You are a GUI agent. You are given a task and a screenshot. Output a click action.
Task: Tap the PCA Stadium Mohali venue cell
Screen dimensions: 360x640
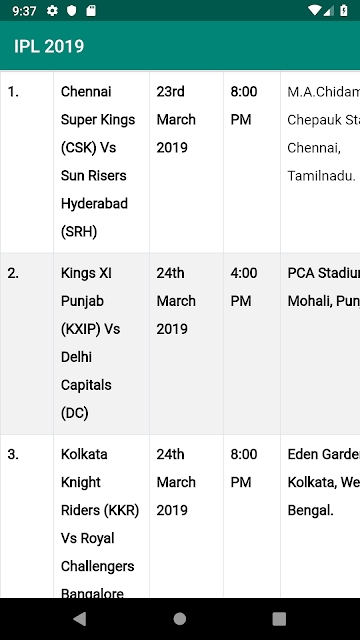(320, 343)
